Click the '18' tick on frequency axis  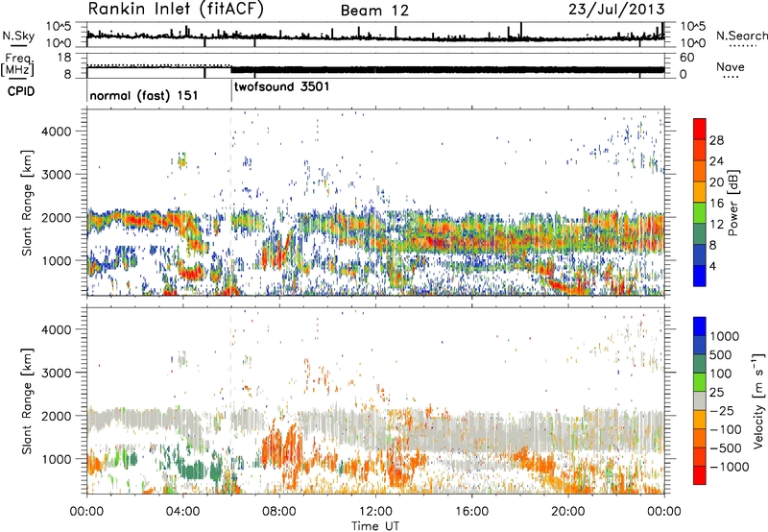pyautogui.click(x=64, y=58)
